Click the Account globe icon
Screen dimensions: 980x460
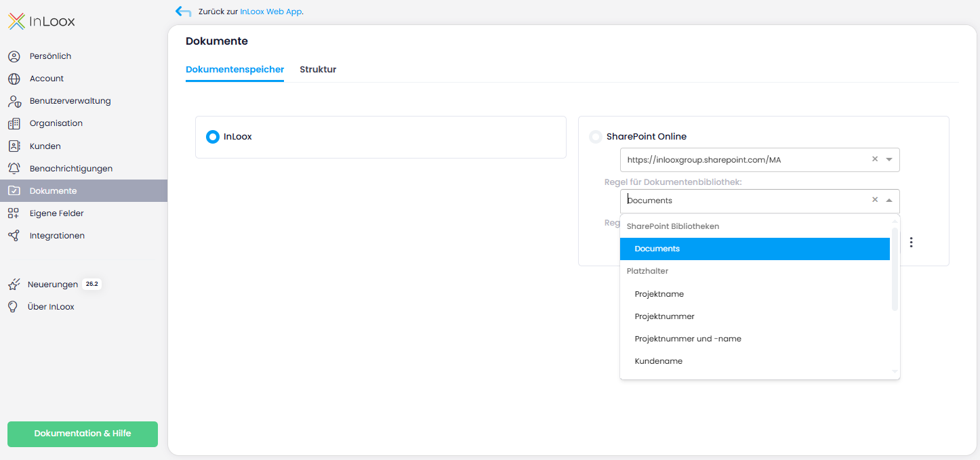(x=14, y=79)
